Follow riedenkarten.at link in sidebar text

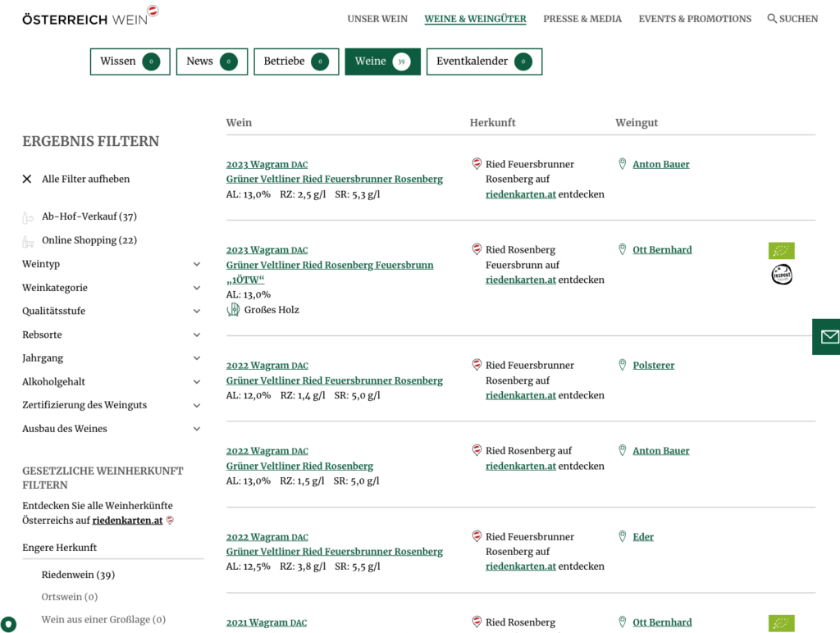[x=127, y=520]
